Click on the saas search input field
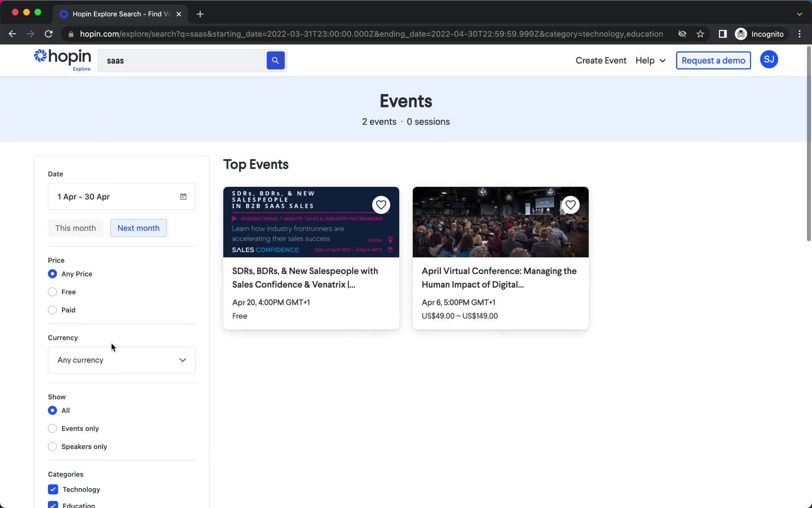 (182, 60)
